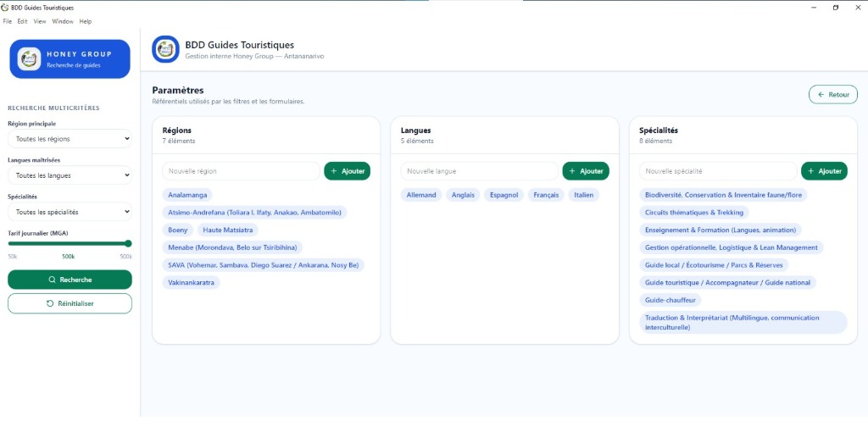Click the HONEY GROUP sidebar title
Viewport: 868px width, 444px height.
click(x=79, y=54)
